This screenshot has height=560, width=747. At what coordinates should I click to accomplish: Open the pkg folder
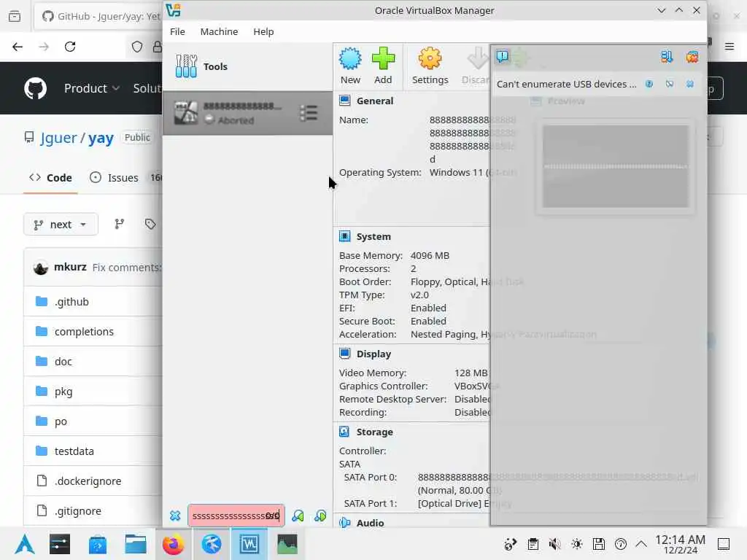(63, 392)
